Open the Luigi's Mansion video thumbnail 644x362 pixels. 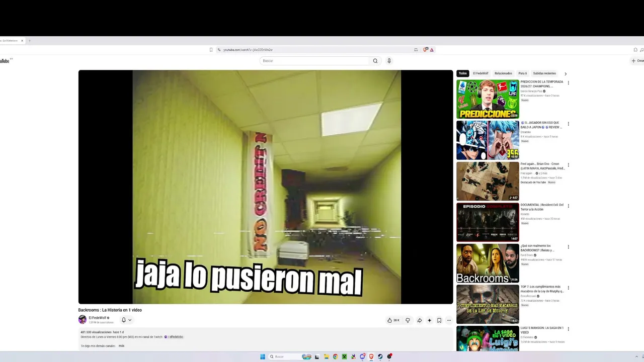click(488, 339)
